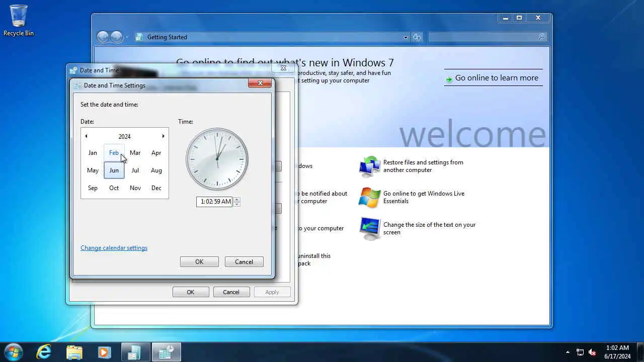The width and height of the screenshot is (644, 362).
Task: Click the Show Desktop strip on taskbar
Action: [x=640, y=352]
